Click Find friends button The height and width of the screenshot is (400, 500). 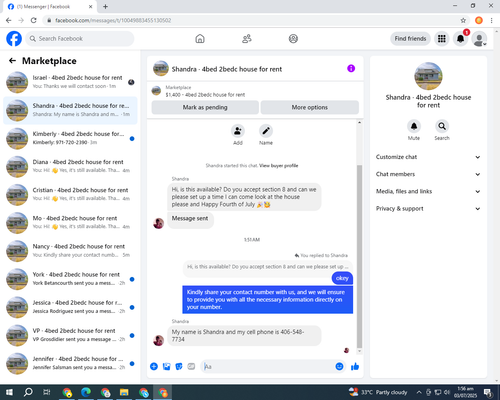(410, 39)
